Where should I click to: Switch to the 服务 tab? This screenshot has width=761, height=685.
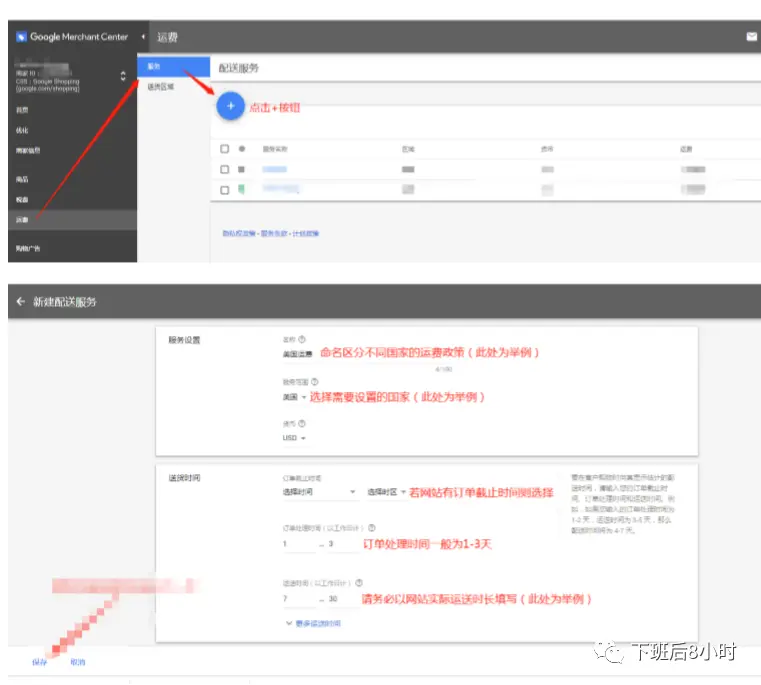(153, 66)
